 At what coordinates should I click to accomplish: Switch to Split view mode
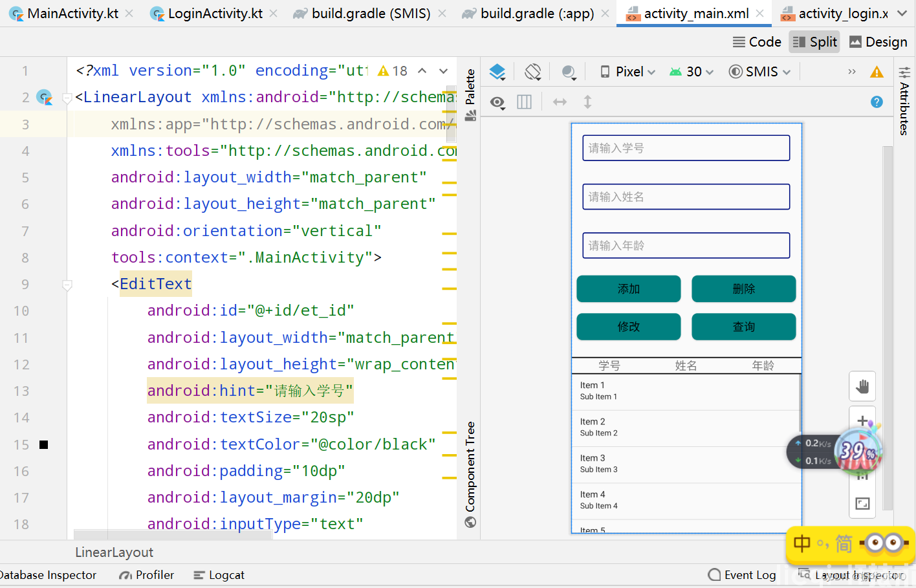click(x=814, y=42)
